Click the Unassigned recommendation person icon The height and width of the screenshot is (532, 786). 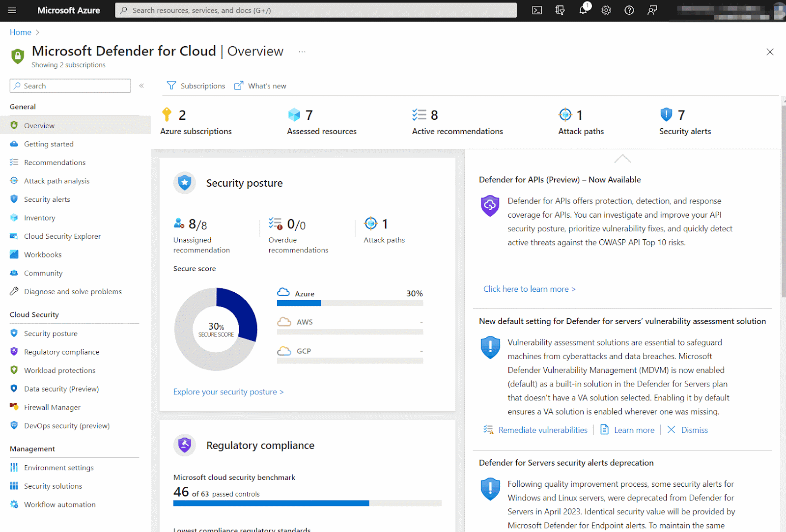pos(179,224)
